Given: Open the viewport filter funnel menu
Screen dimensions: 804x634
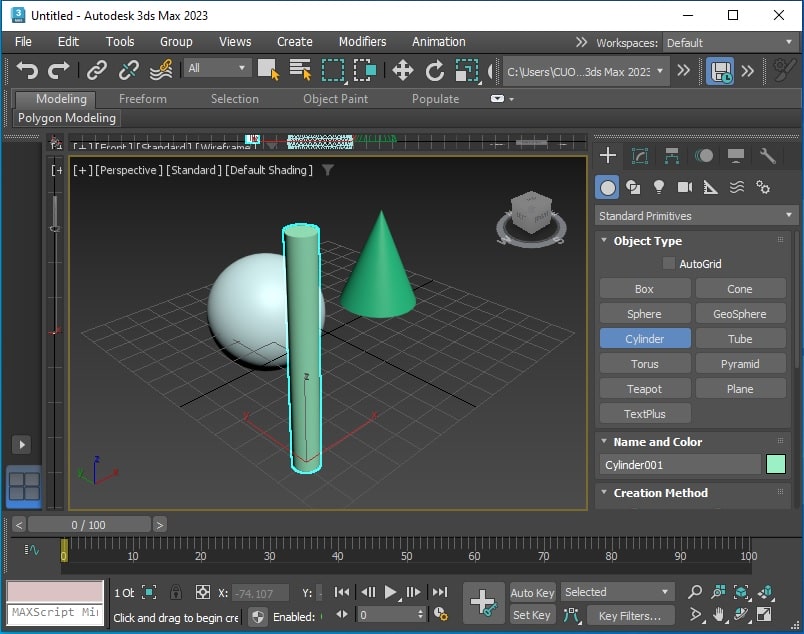Looking at the screenshot, I should point(328,170).
